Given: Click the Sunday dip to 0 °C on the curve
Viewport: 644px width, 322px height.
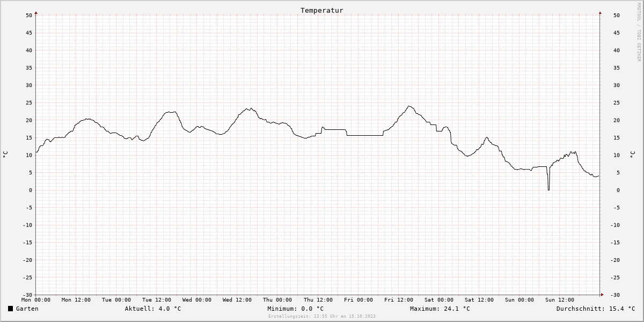Looking at the screenshot, I should pos(548,189).
